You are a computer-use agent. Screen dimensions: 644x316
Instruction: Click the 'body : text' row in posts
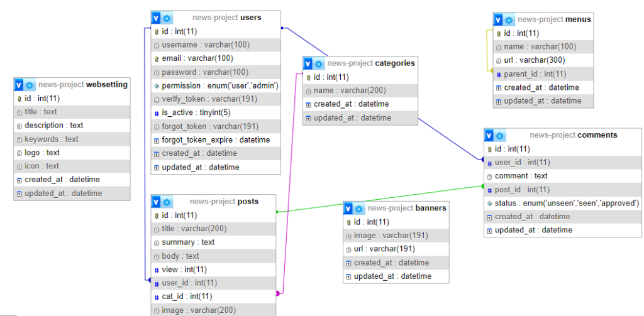214,256
